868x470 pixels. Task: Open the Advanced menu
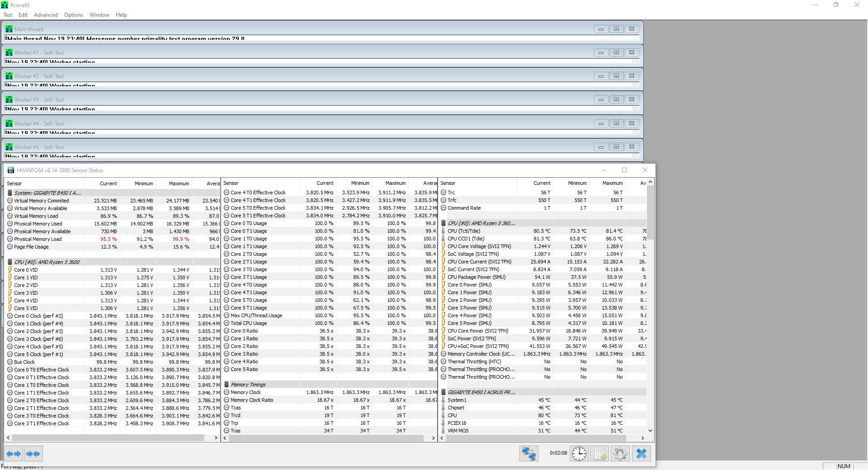click(46, 15)
